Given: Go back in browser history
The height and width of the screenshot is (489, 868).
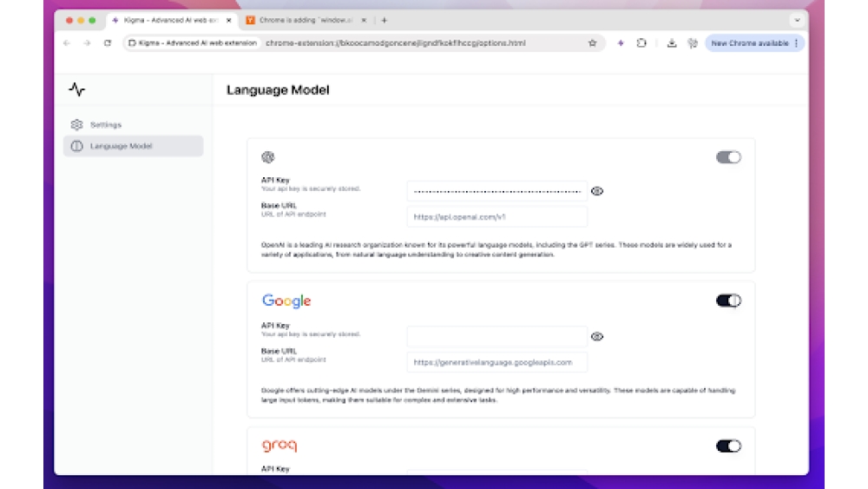Looking at the screenshot, I should coord(67,43).
